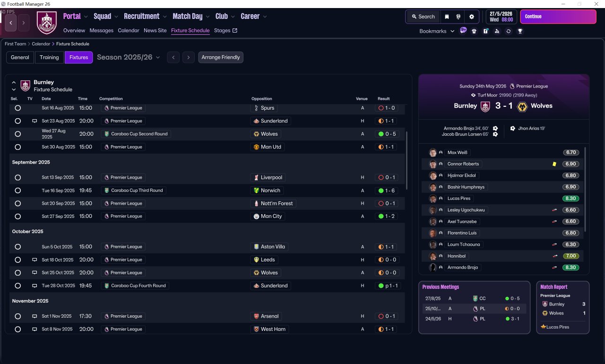
Task: Open the bookmark icon beside Search
Action: (447, 17)
